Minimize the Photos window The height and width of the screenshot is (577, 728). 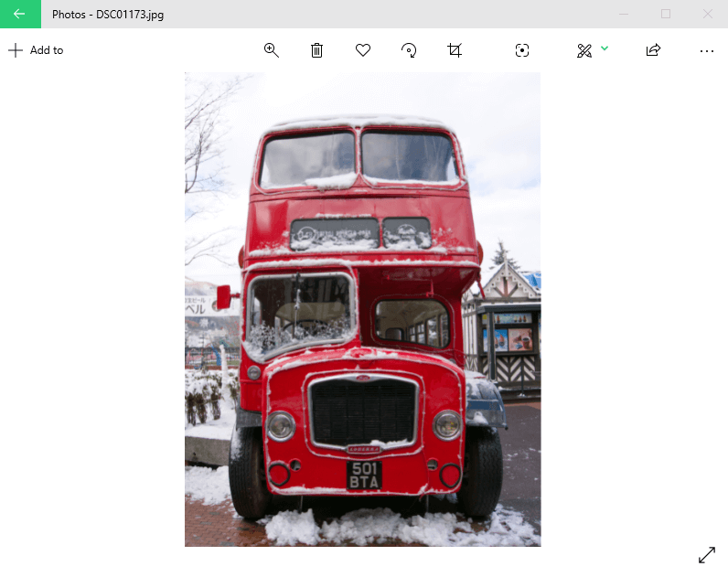point(624,14)
